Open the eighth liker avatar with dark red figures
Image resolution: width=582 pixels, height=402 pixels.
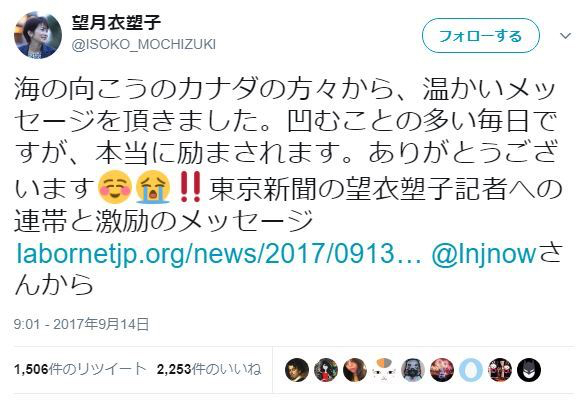click(x=500, y=370)
